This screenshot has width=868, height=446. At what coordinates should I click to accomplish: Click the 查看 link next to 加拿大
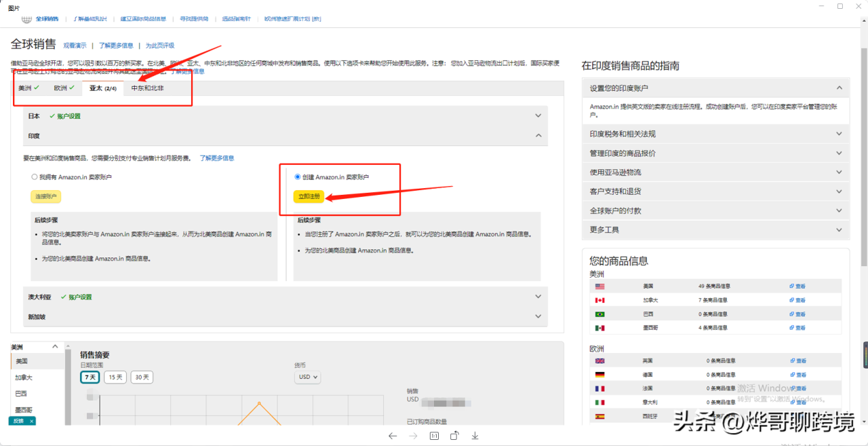[797, 299]
